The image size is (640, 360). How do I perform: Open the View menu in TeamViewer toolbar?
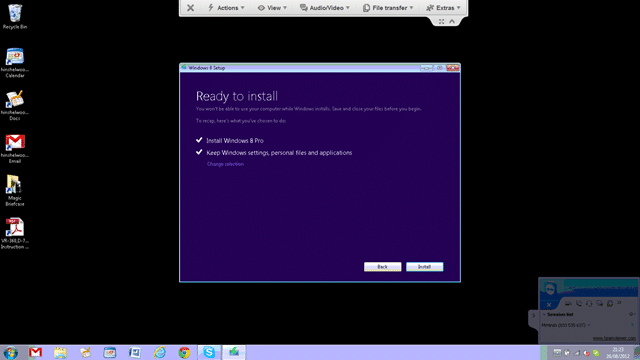click(x=272, y=8)
